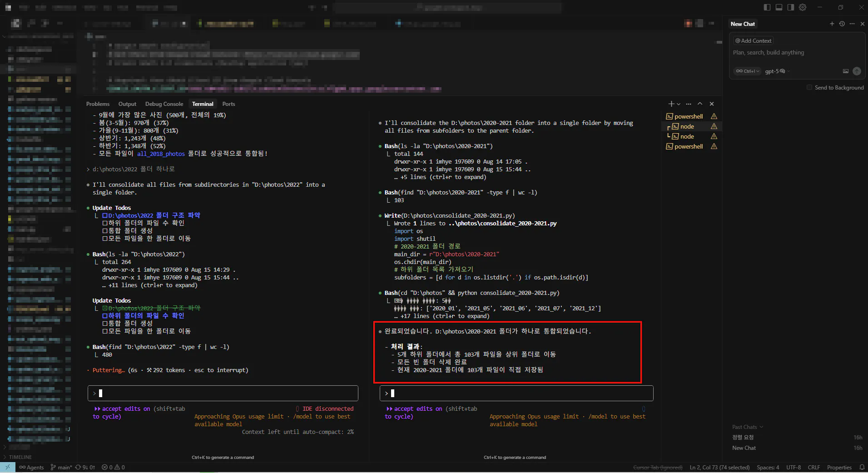This screenshot has height=473, width=868.
Task: Click warning icon on first node terminal
Action: (x=714, y=126)
